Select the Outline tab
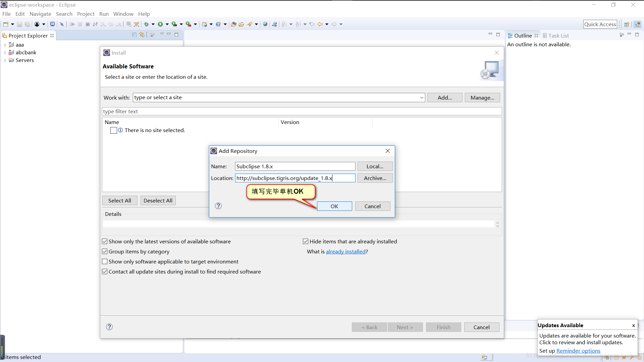The image size is (644, 362). tap(523, 36)
